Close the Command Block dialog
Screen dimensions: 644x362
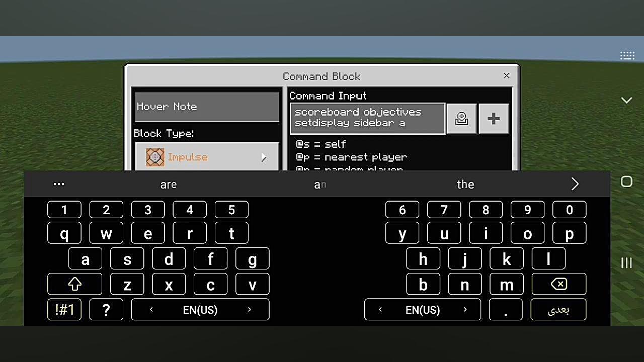point(507,75)
